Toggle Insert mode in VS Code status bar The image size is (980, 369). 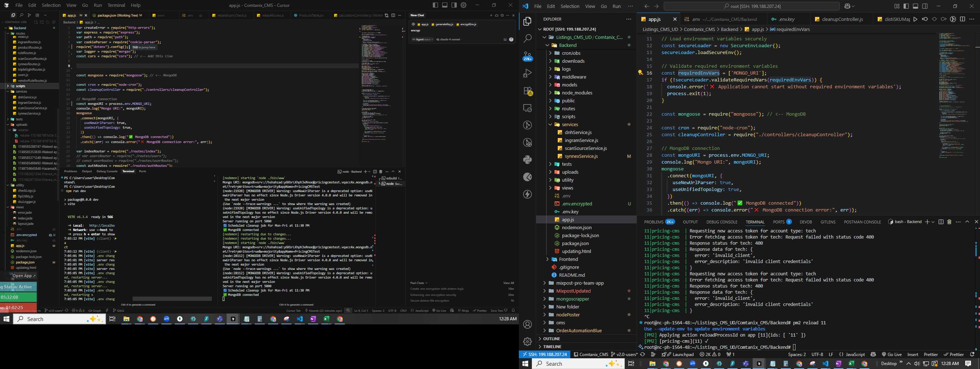pyautogui.click(x=912, y=354)
